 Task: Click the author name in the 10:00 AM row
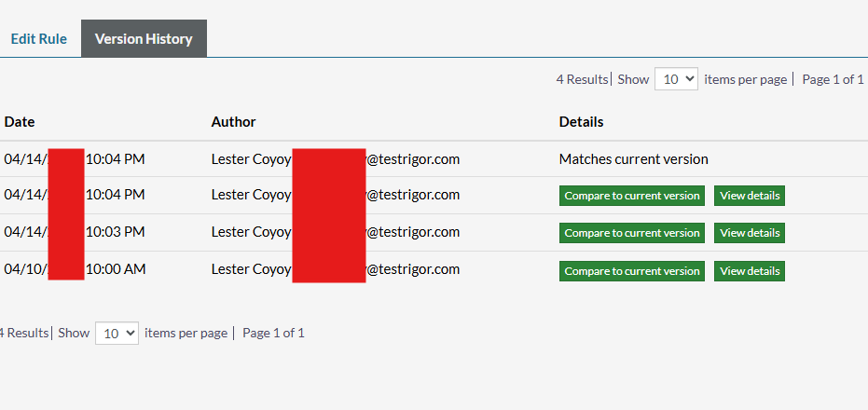tap(250, 269)
